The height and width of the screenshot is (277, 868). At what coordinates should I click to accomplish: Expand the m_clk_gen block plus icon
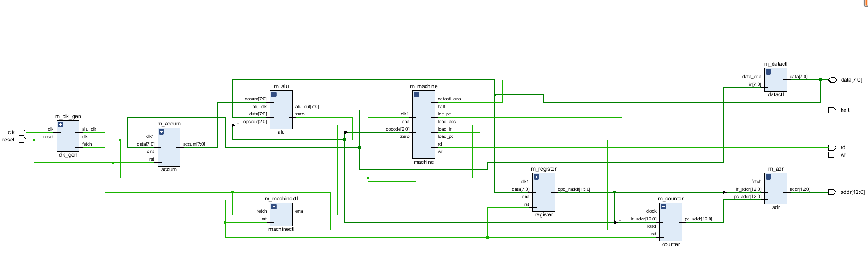(61, 125)
